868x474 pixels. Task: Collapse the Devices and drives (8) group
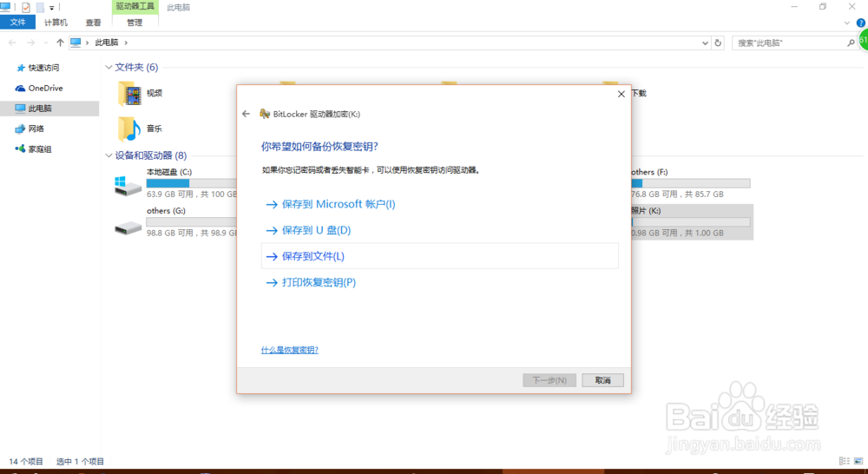point(108,155)
